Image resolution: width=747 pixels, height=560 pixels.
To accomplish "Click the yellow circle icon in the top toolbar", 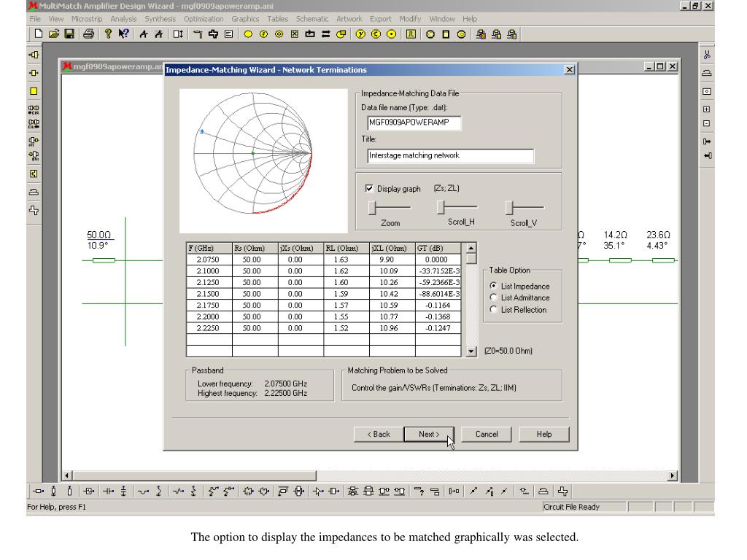I will (248, 34).
